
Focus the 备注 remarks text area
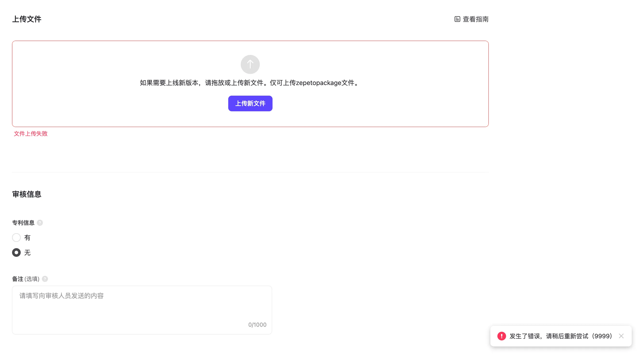(x=142, y=310)
